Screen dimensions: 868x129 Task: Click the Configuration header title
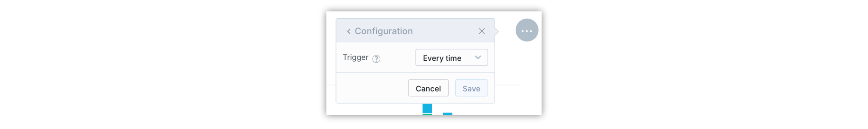tap(383, 31)
